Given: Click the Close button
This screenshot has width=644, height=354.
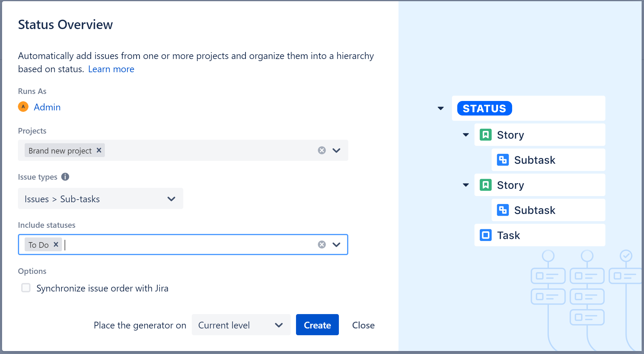Looking at the screenshot, I should pyautogui.click(x=363, y=325).
